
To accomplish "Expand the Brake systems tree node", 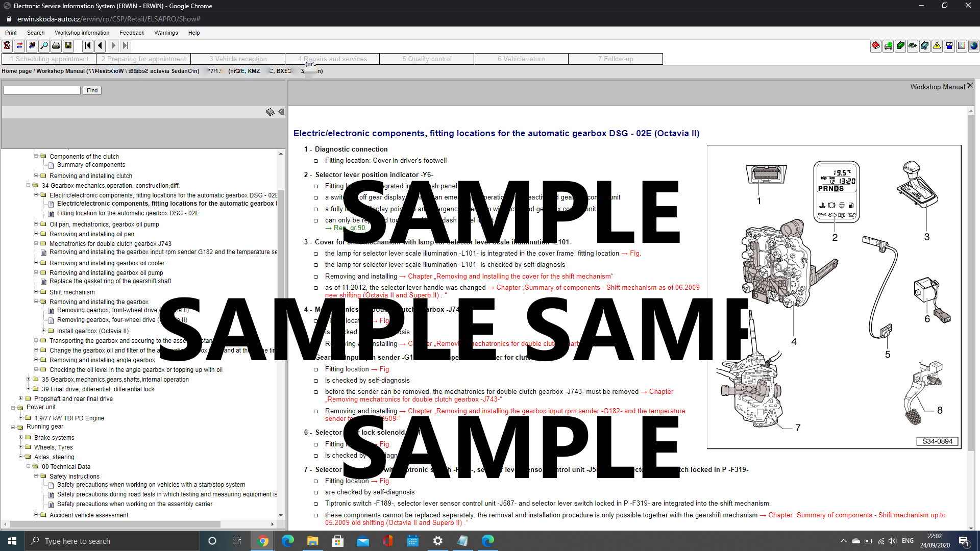I will [x=21, y=437].
